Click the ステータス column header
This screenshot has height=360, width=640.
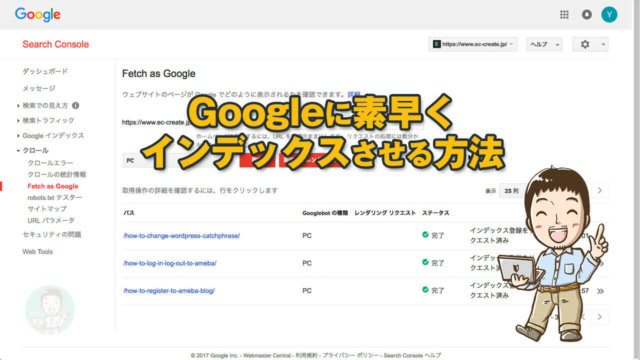point(436,213)
